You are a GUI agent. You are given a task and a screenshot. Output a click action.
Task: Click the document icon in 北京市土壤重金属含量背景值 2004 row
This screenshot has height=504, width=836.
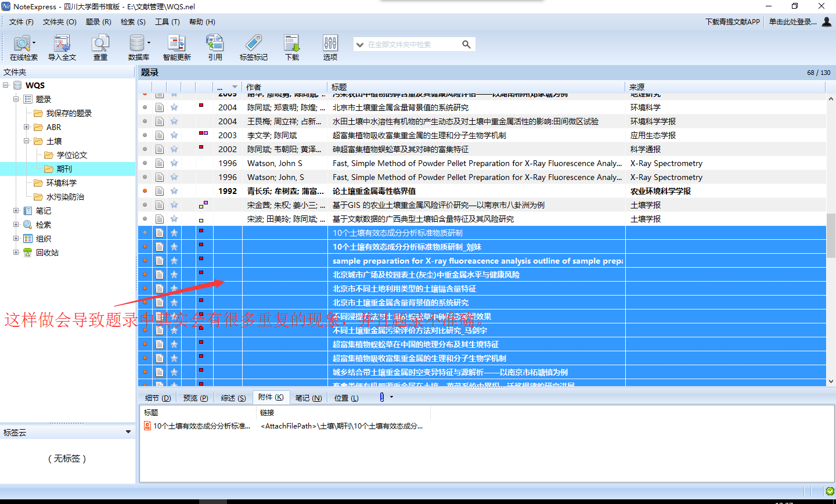[159, 107]
